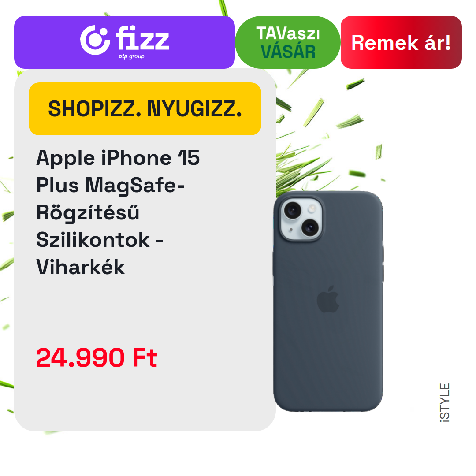Image resolution: width=476 pixels, height=476 pixels.
Task: Click the otp group label
Action: (x=131, y=56)
